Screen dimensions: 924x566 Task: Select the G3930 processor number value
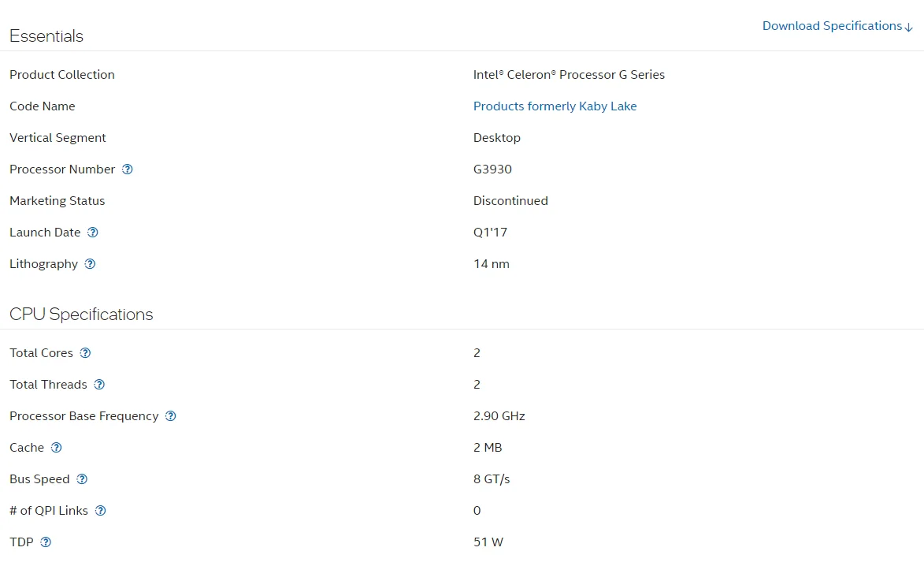coord(492,169)
